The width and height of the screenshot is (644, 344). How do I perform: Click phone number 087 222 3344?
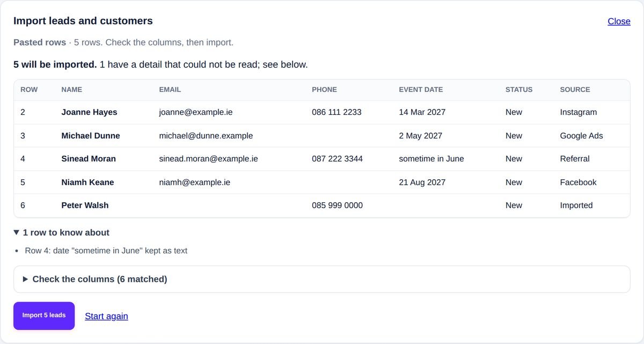tap(337, 159)
